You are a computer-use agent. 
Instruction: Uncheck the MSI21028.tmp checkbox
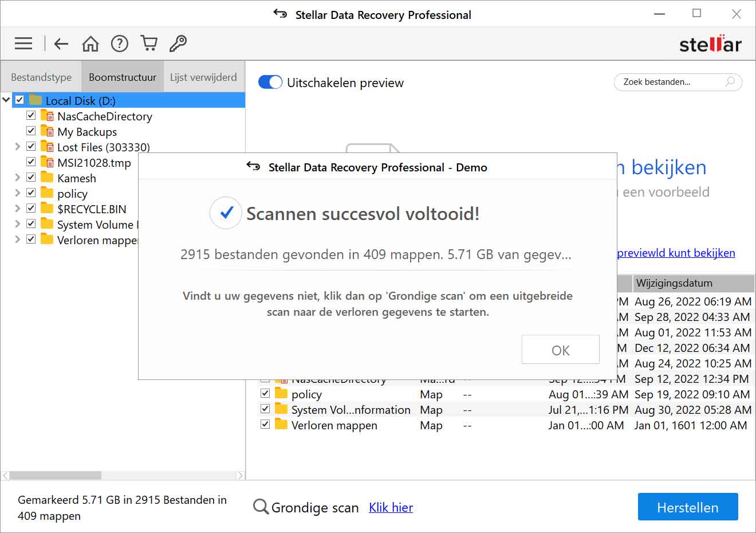[31, 162]
